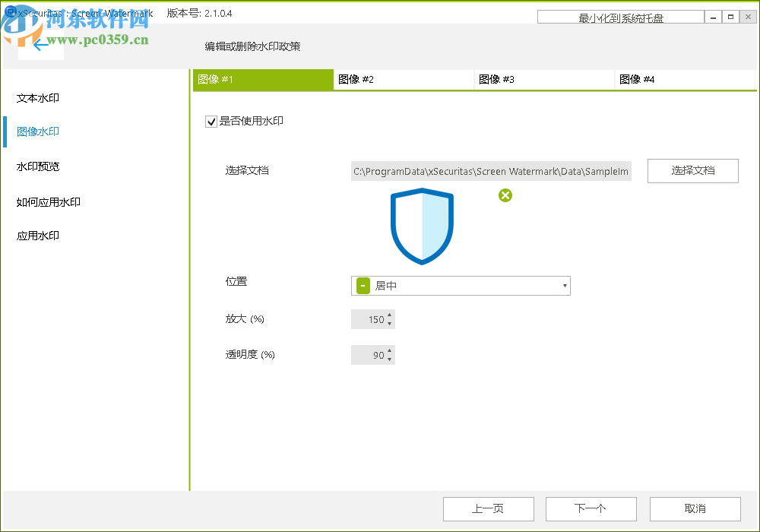Click the 取消 button

click(694, 508)
